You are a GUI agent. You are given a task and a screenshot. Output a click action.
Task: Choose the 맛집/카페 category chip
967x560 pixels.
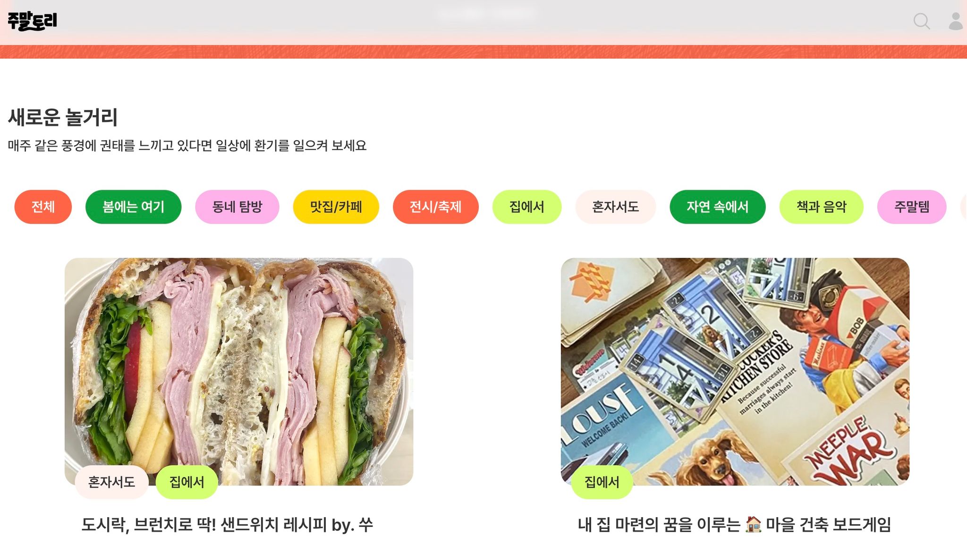(x=336, y=207)
